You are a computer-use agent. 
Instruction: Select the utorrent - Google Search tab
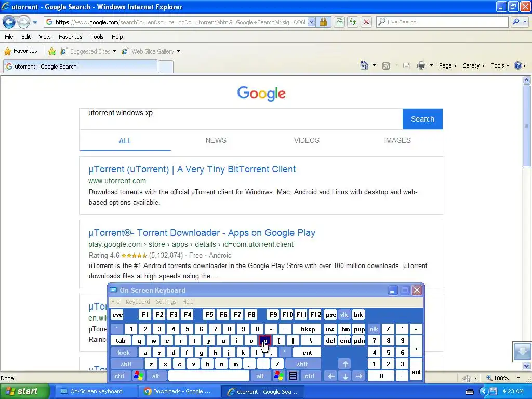point(81,66)
